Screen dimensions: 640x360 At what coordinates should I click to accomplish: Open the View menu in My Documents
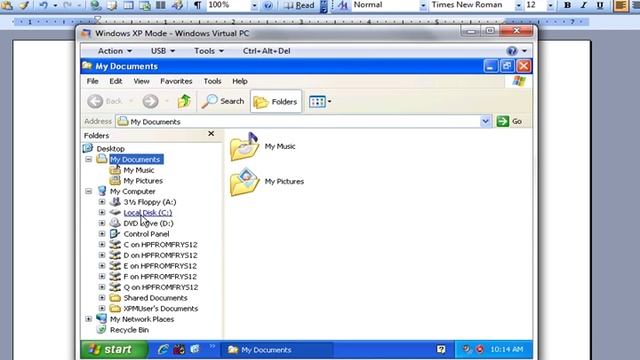click(141, 81)
